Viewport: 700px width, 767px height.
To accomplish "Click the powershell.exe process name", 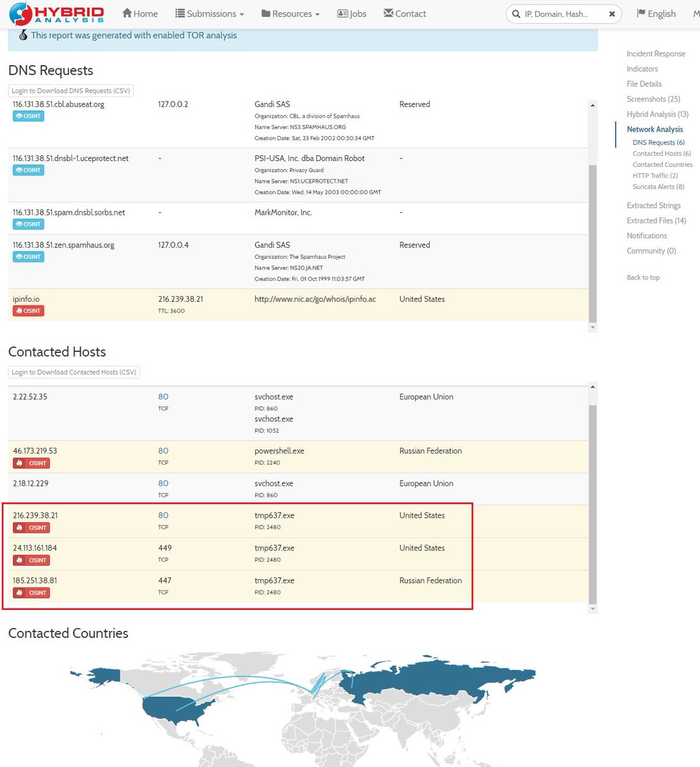I will 279,451.
